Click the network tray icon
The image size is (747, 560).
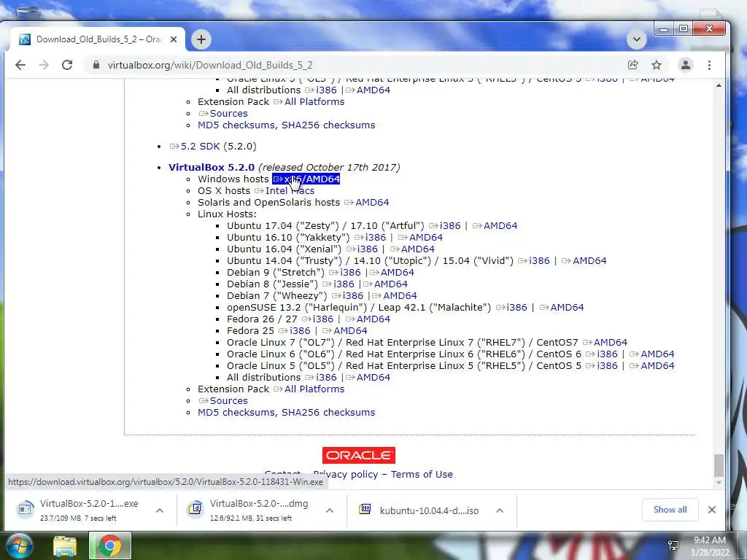tap(673, 545)
